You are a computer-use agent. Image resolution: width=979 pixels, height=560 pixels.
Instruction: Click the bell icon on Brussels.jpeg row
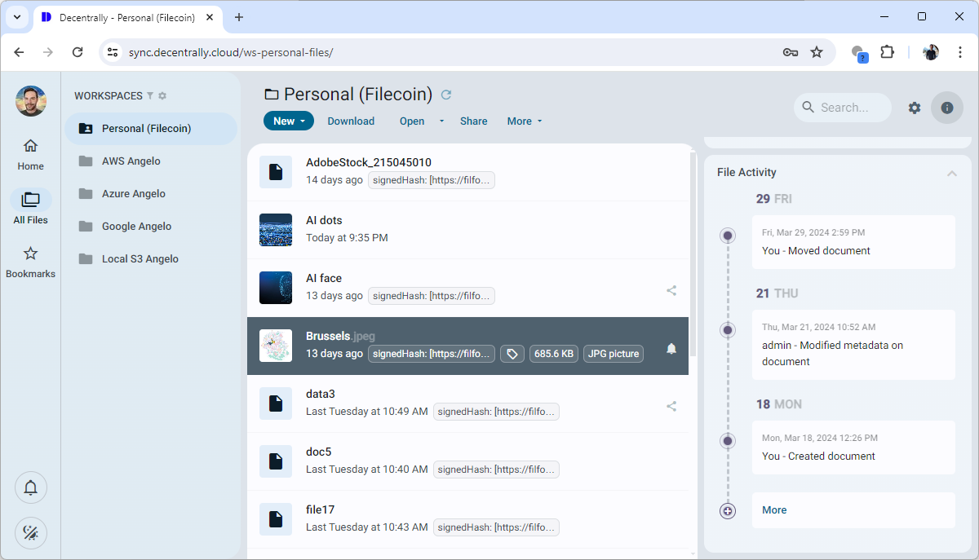(671, 349)
